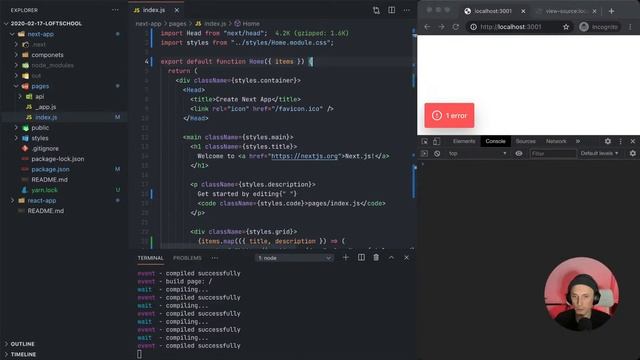Click the Incognito profile indicator
Viewport: 640px width, 360px height.
(599, 27)
